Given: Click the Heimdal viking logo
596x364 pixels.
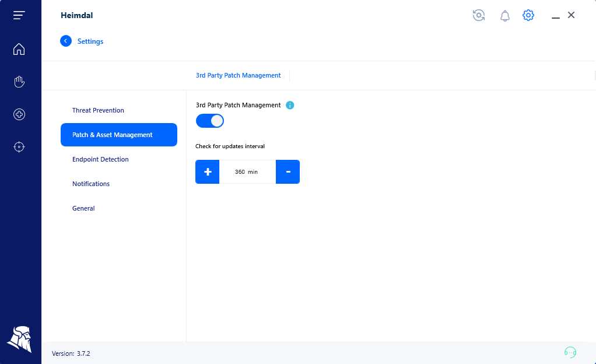Looking at the screenshot, I should point(19,339).
